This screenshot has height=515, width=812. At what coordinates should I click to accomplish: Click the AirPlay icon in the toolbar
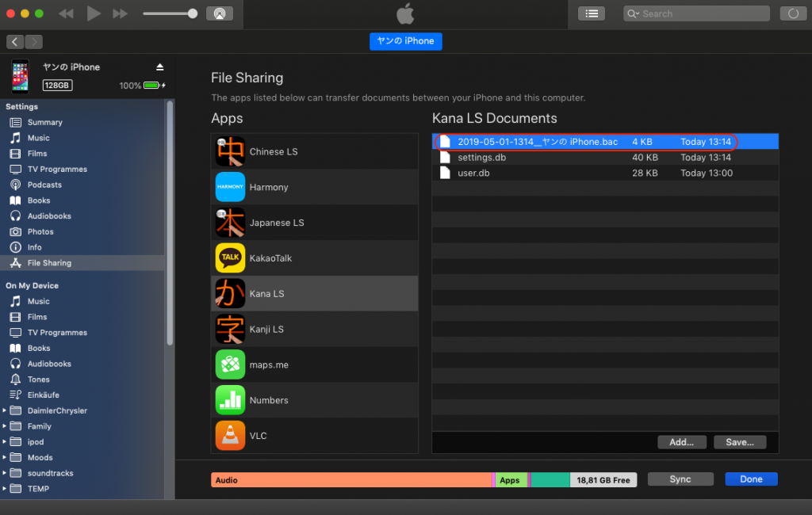click(x=220, y=13)
